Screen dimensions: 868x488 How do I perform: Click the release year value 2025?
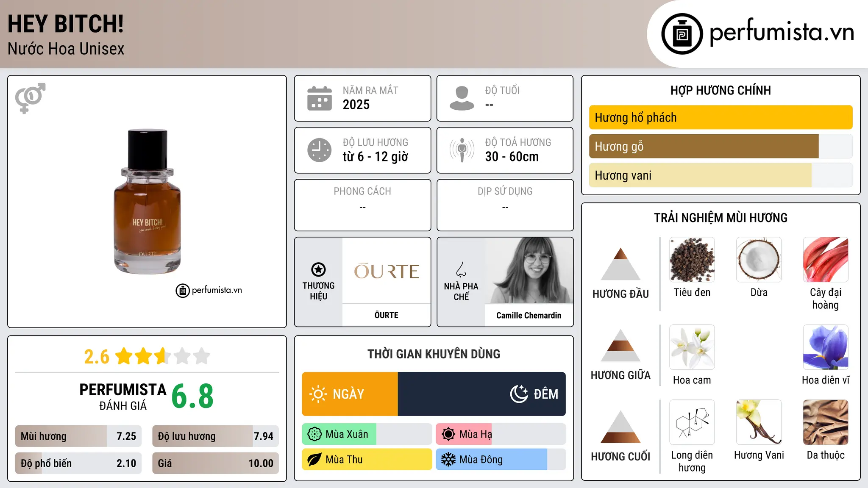click(x=356, y=105)
